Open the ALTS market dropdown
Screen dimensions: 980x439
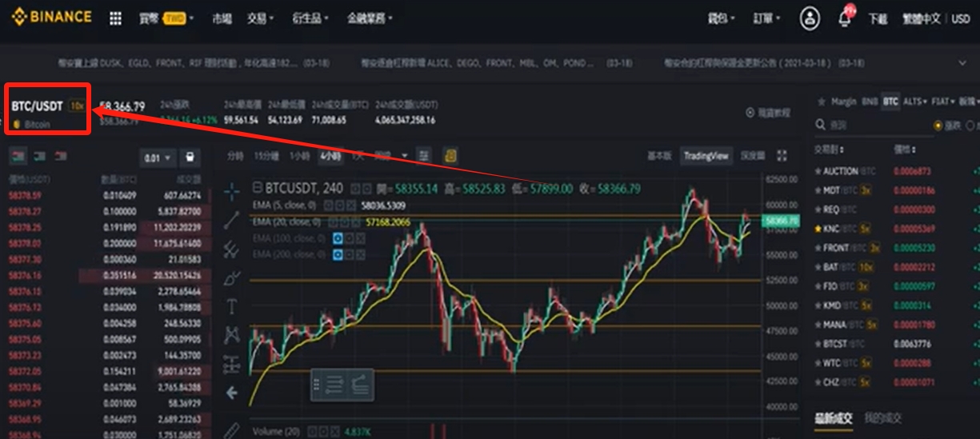tap(915, 102)
